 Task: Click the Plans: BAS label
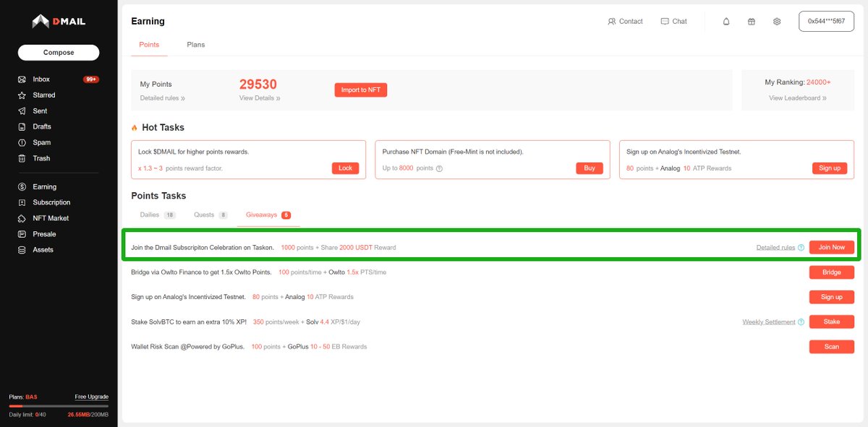[23, 397]
